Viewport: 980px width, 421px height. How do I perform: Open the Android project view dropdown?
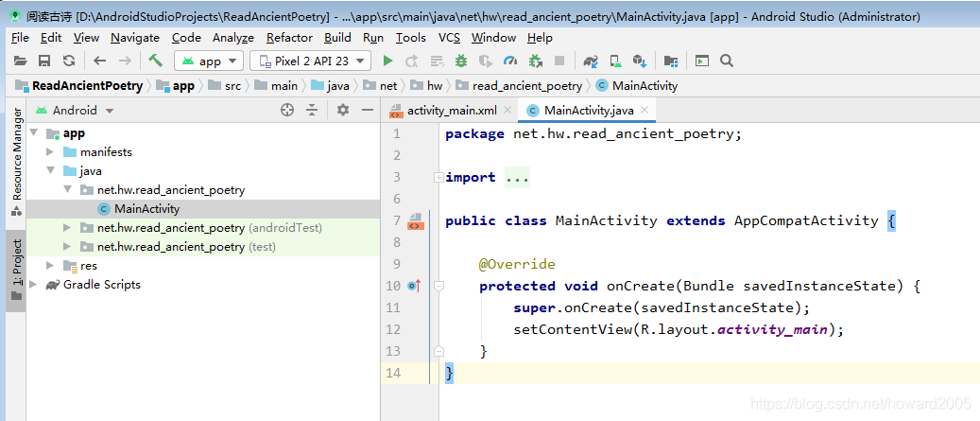(x=75, y=110)
